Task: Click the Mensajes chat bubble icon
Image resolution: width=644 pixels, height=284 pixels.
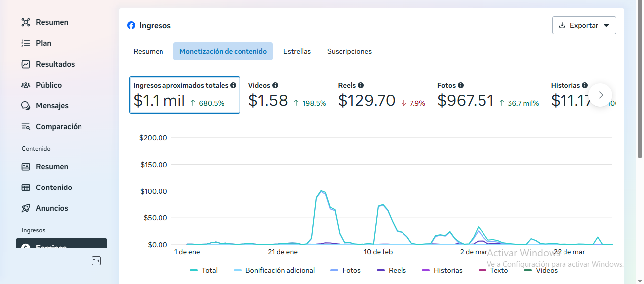Action: [x=26, y=106]
